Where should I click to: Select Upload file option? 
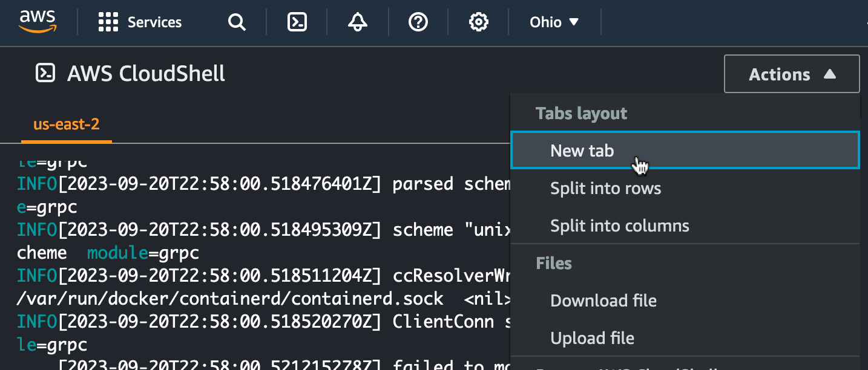(x=592, y=338)
